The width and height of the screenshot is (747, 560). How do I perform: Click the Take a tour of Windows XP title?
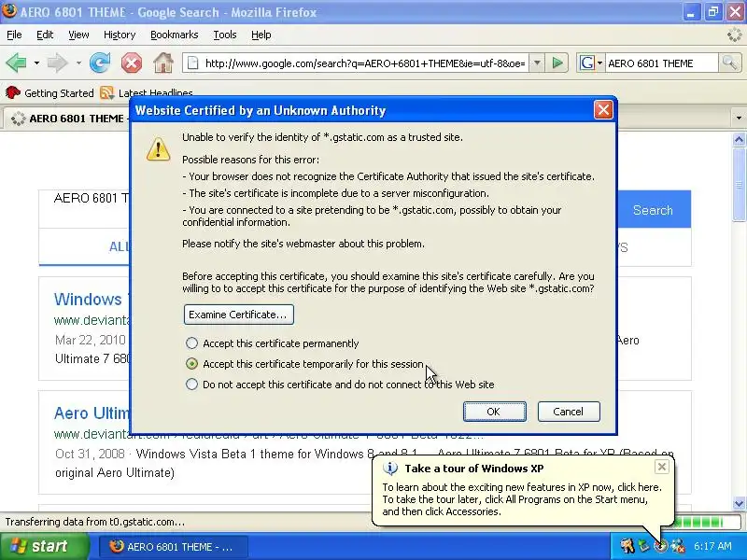click(x=474, y=469)
